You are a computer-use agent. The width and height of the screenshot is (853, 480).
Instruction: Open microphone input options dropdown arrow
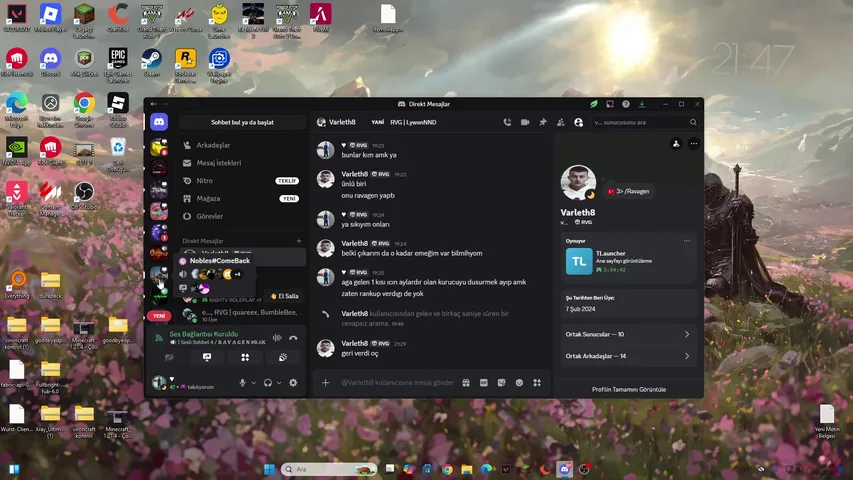(x=254, y=383)
